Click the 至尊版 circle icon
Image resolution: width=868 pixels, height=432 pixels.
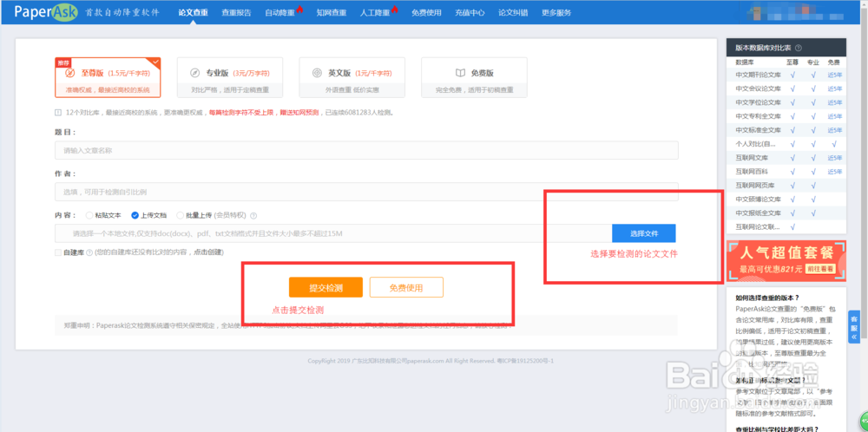[69, 73]
